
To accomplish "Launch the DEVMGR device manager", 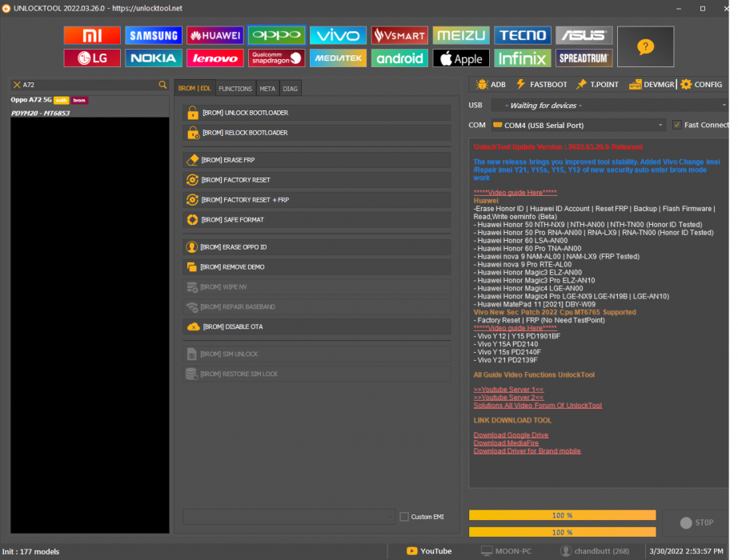I will tap(652, 84).
